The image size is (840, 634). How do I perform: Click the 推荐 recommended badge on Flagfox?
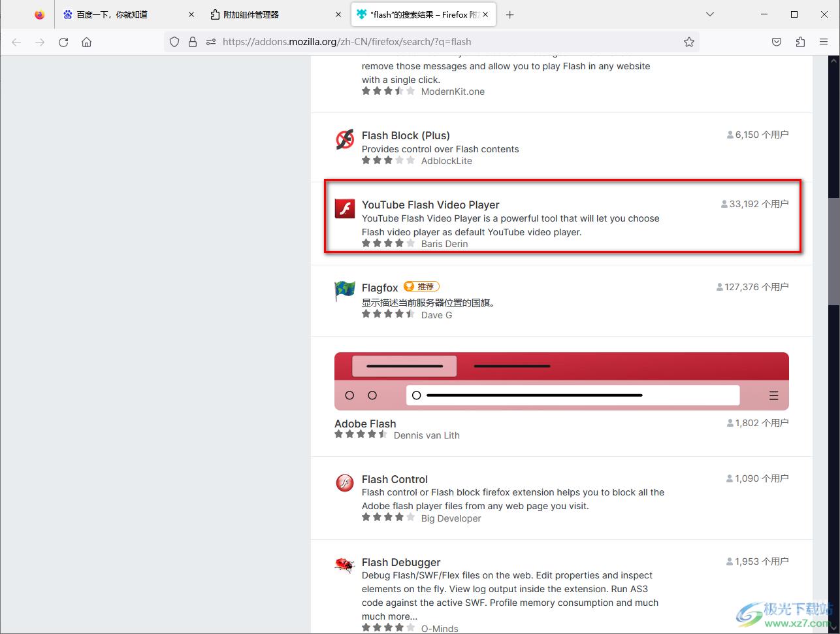point(421,286)
